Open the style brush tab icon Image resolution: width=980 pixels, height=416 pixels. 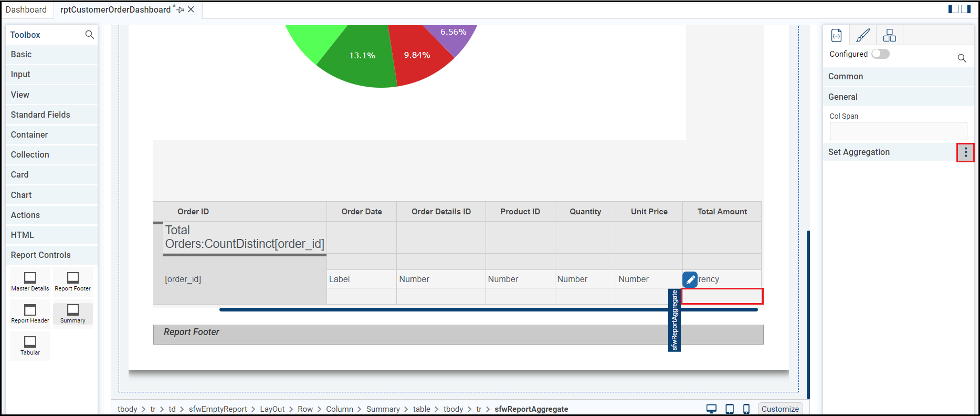click(863, 35)
